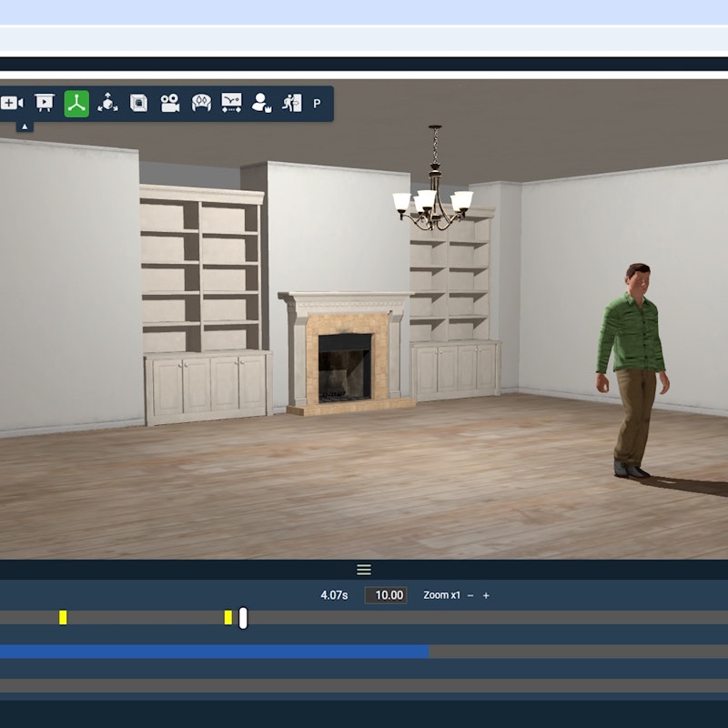
Task: Select the man in green shirt
Action: click(633, 370)
